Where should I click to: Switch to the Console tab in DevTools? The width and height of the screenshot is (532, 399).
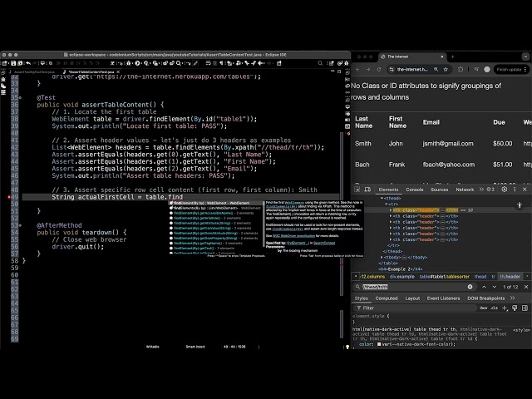click(415, 190)
